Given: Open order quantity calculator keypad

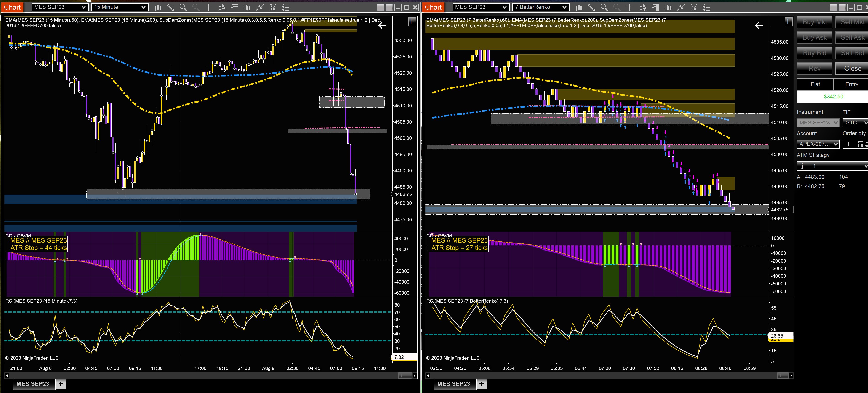Looking at the screenshot, I should click(x=860, y=144).
